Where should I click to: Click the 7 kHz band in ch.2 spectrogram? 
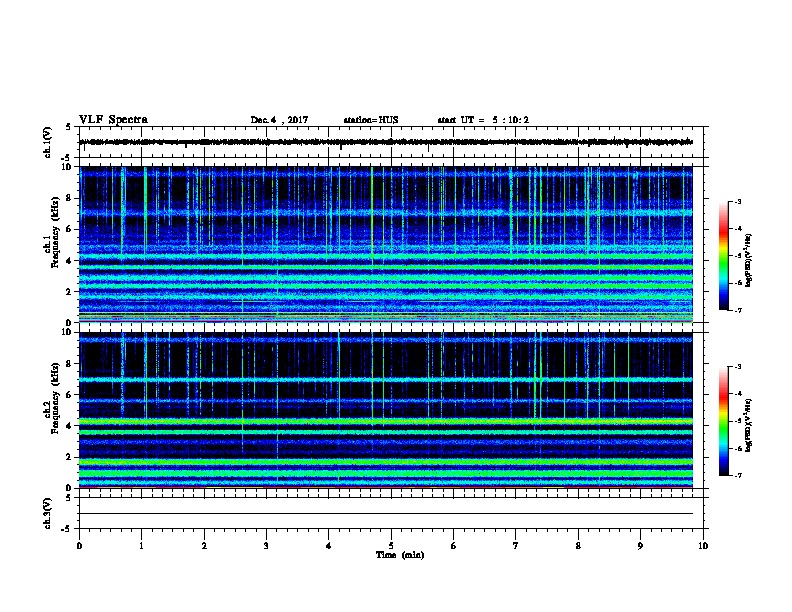386,379
